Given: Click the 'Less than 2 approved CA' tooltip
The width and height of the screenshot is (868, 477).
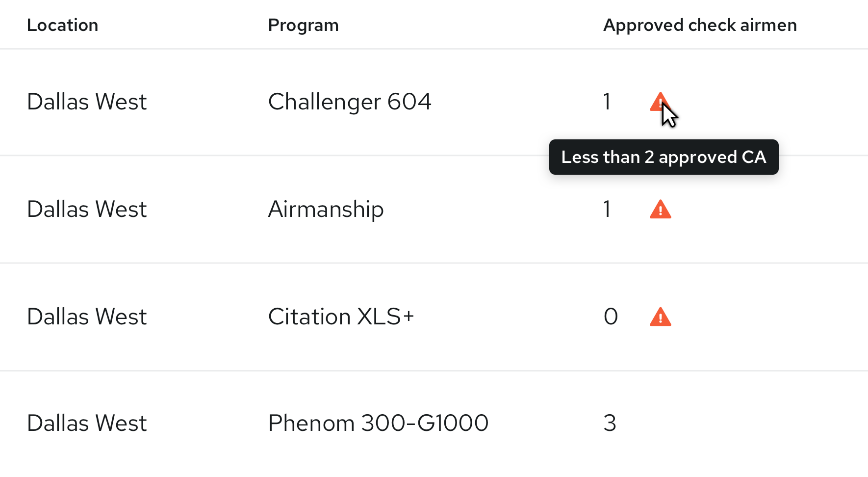Looking at the screenshot, I should click(x=664, y=157).
